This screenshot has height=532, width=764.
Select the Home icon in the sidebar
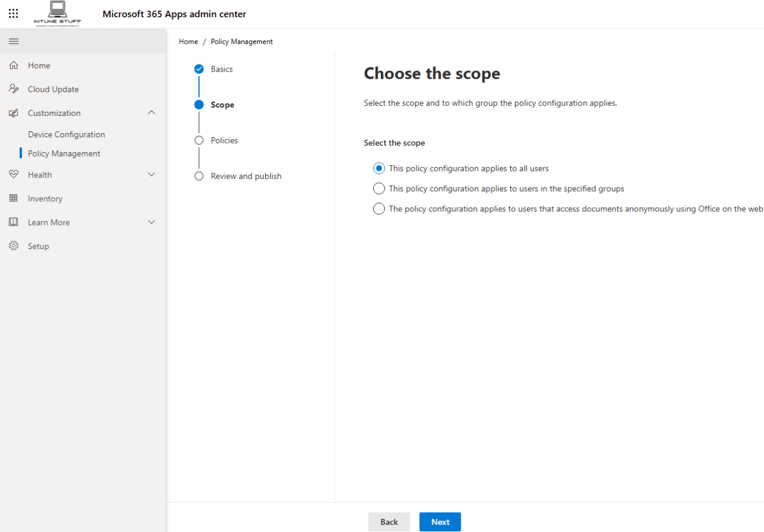(x=13, y=65)
